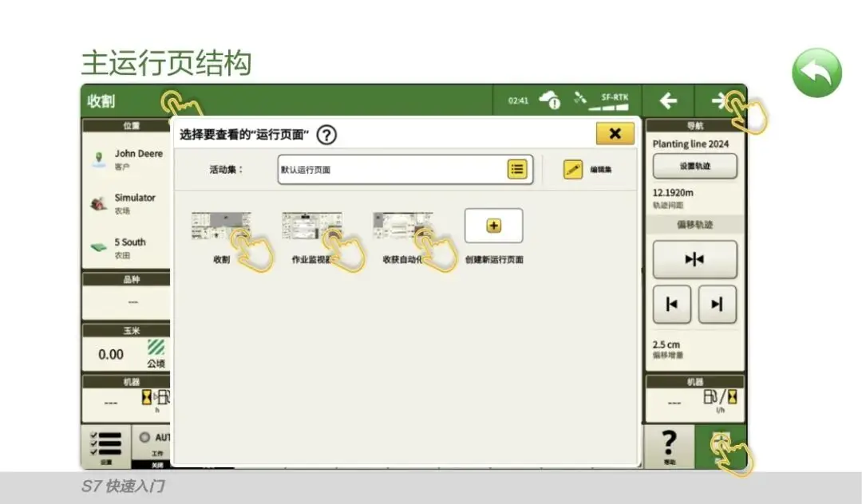862x504 pixels.
Task: Select the 收获自动化 run page thumbnail
Action: click(x=402, y=227)
